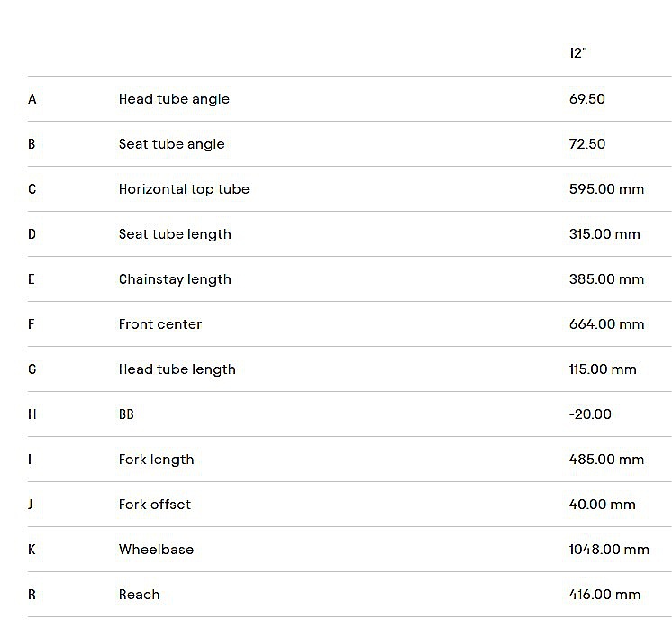Click the 595.00 mm top tube value
Viewport: 672px width, 628px height.
(606, 189)
